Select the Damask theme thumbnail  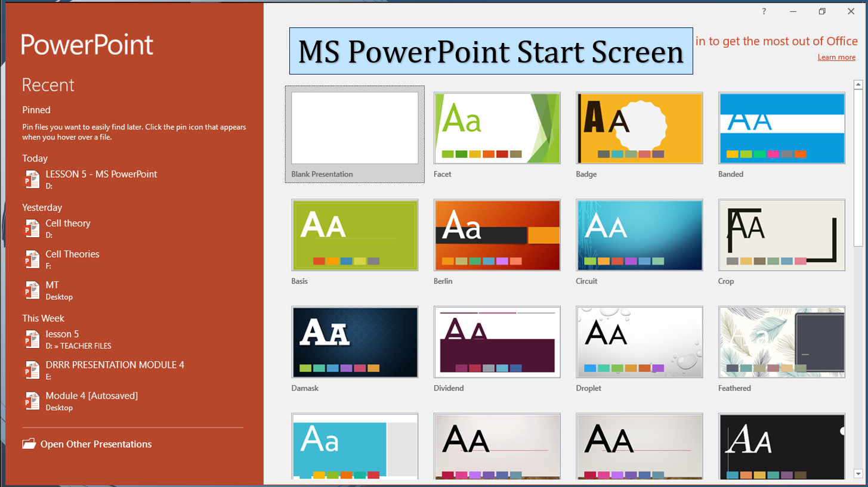(354, 342)
